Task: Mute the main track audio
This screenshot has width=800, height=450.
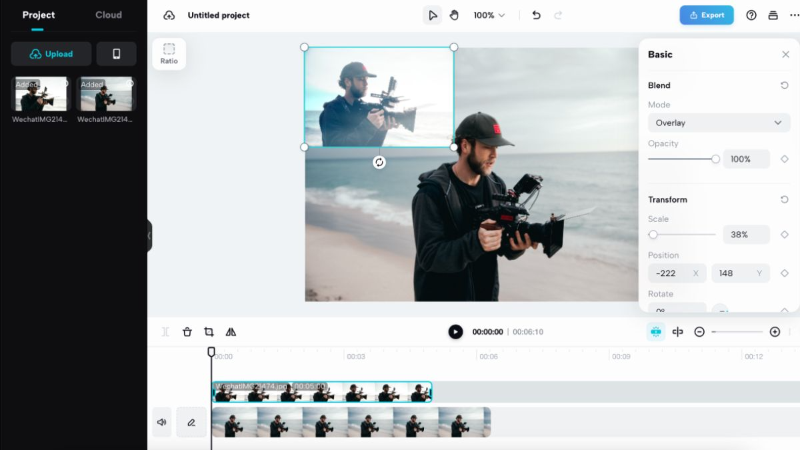Action: (162, 422)
